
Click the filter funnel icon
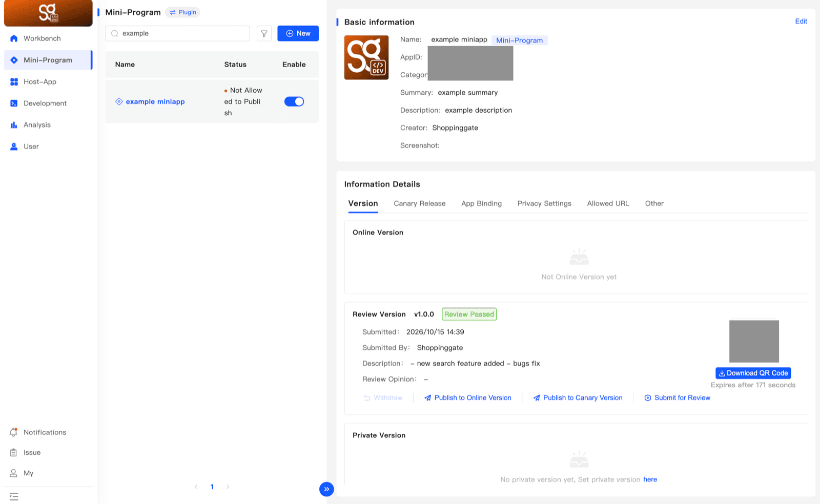tap(264, 33)
